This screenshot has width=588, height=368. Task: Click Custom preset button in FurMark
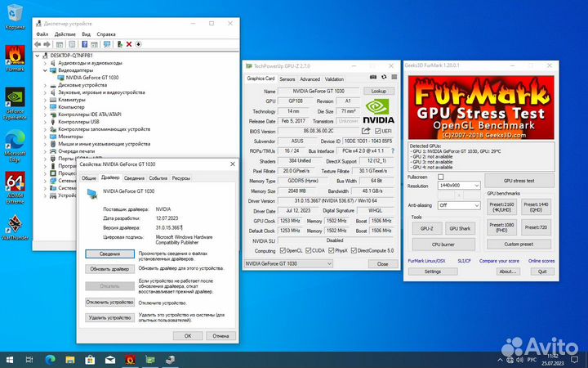519,244
